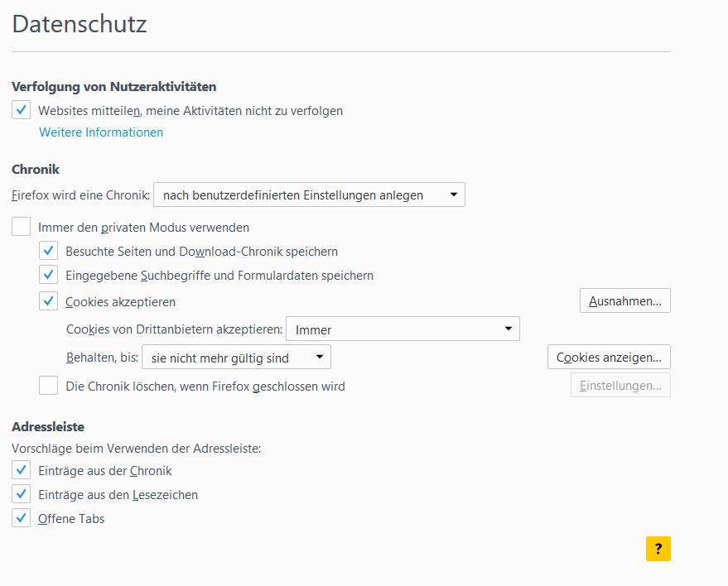Click the 'Ausnahmen...' button
The height and width of the screenshot is (586, 728).
[624, 301]
